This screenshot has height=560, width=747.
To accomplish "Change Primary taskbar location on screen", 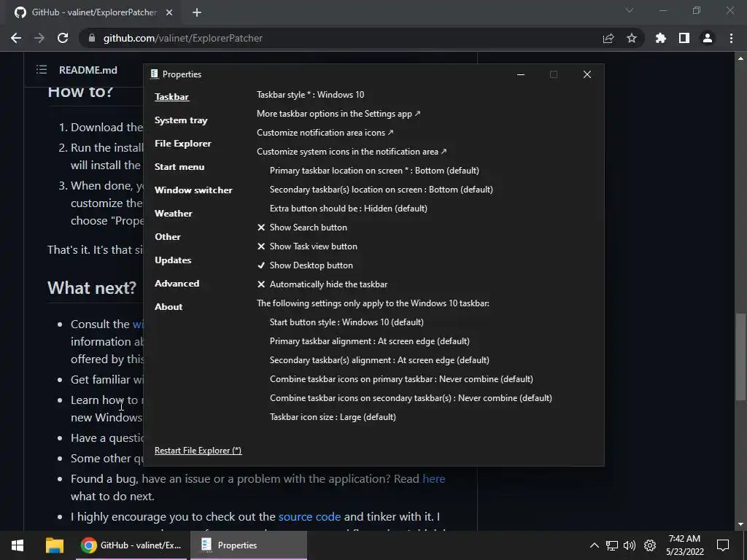I will pyautogui.click(x=374, y=171).
